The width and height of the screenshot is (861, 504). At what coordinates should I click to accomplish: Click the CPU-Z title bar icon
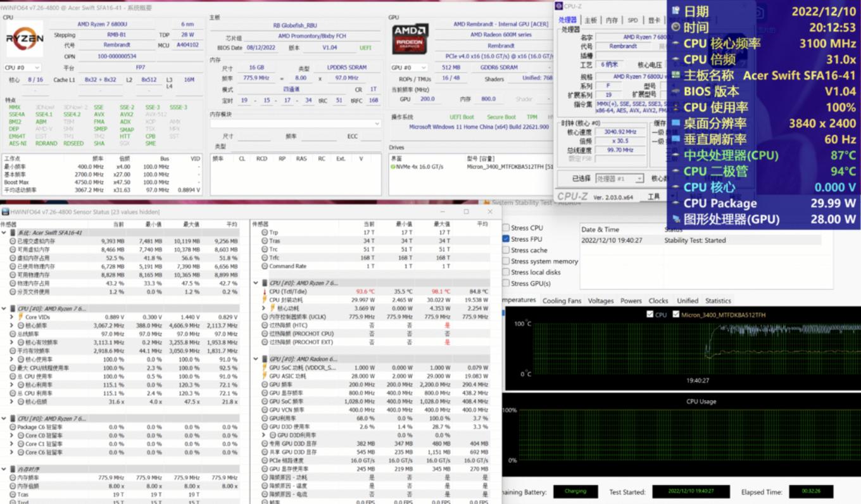coord(559,6)
